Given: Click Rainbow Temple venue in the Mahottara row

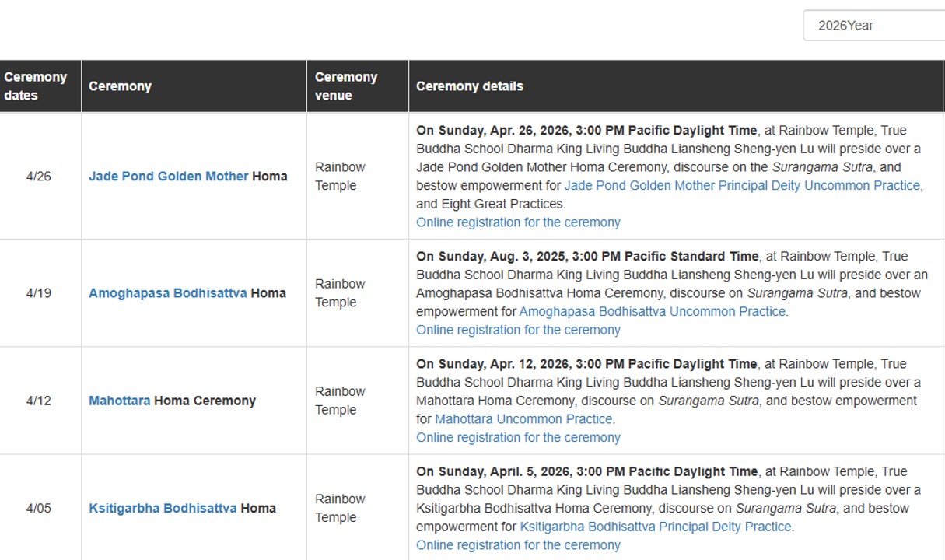Looking at the screenshot, I should [340, 401].
